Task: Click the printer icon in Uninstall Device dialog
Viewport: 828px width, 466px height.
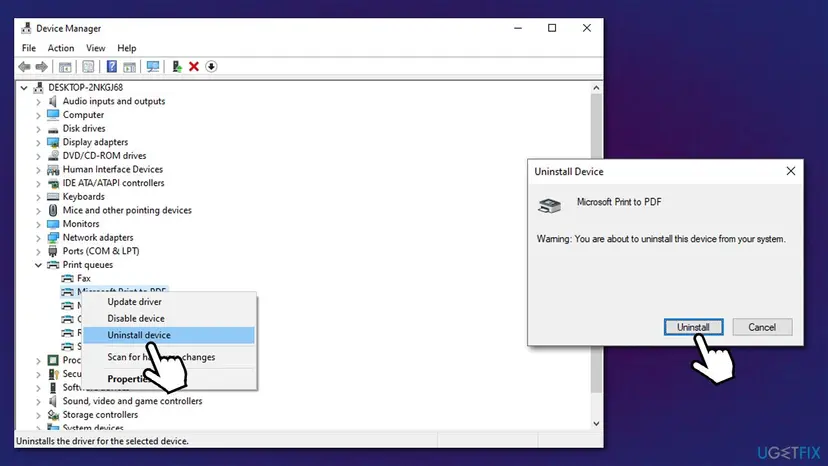Action: click(x=550, y=206)
